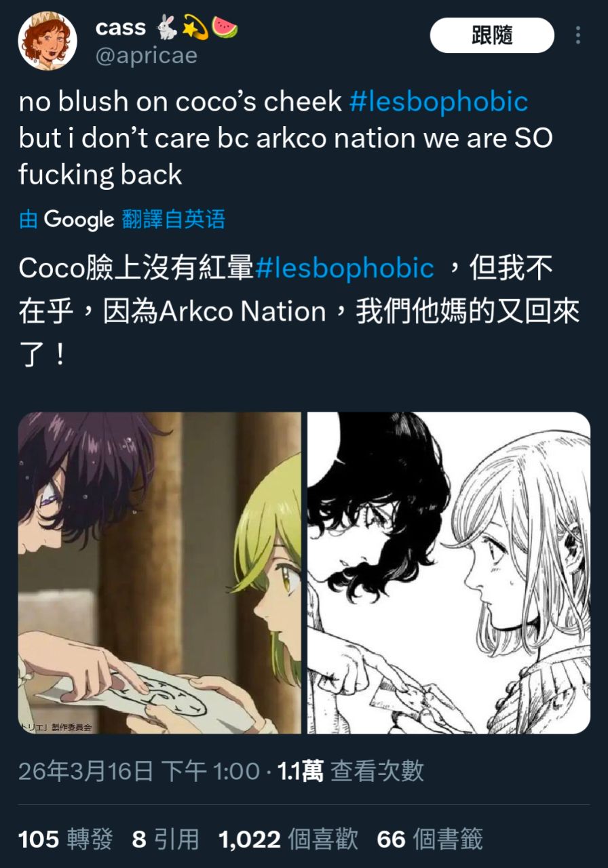Screen dimensions: 608x868
Task: Open the anime screenshot image
Action: (159, 573)
